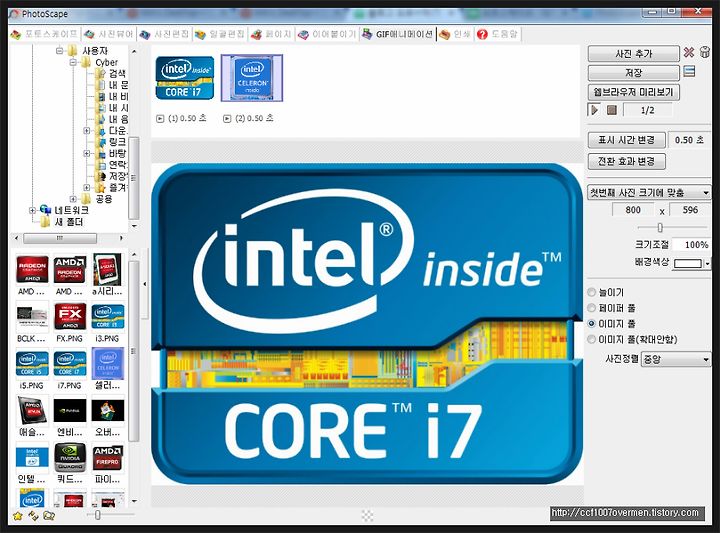The image size is (720, 533).
Task: Click the favorites star icon
Action: point(18,516)
